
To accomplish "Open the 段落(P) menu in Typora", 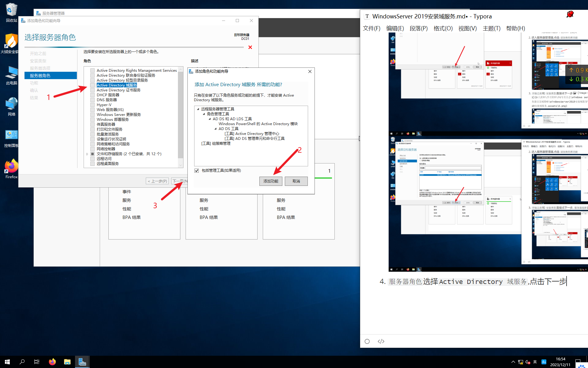I will pos(418,29).
